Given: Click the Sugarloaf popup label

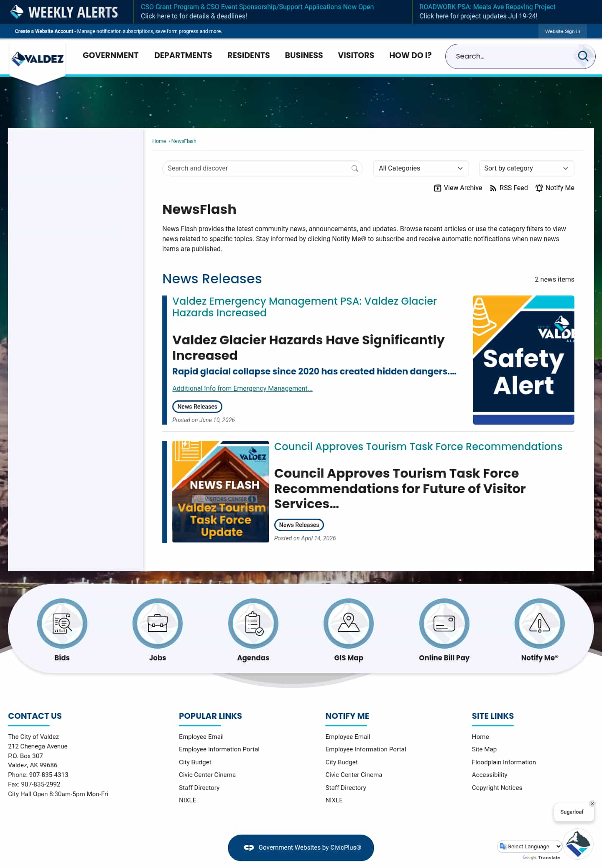Looking at the screenshot, I should pos(571,812).
